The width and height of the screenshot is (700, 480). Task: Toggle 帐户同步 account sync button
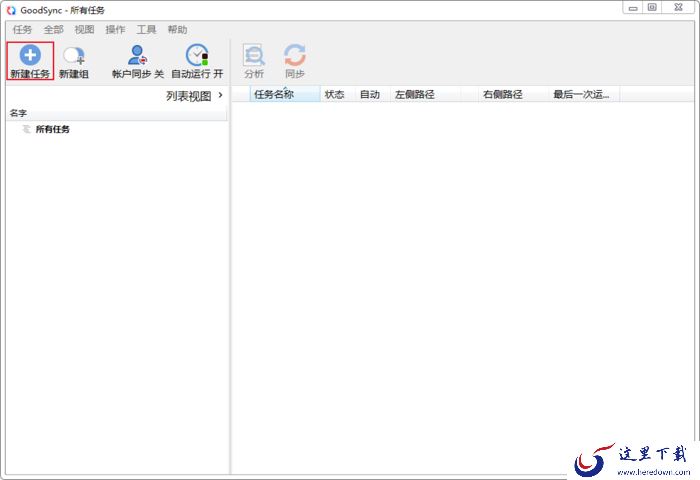click(138, 61)
